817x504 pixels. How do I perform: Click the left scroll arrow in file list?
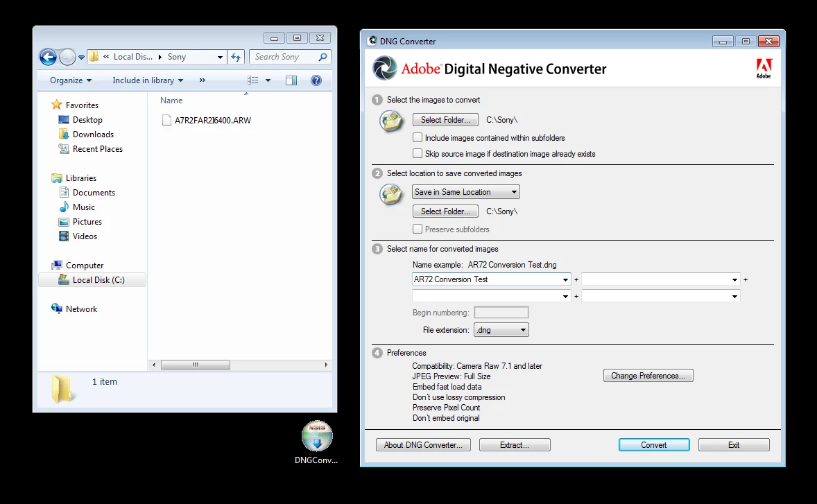click(x=154, y=365)
